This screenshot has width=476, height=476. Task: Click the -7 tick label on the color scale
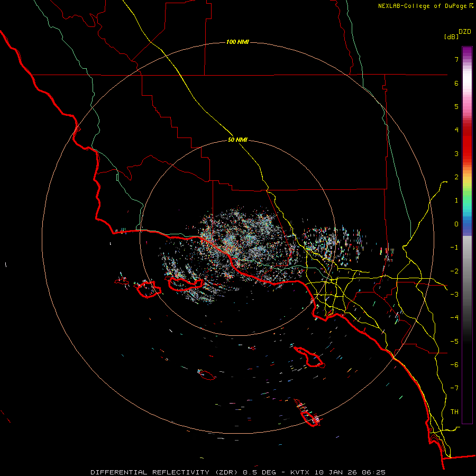pos(454,388)
